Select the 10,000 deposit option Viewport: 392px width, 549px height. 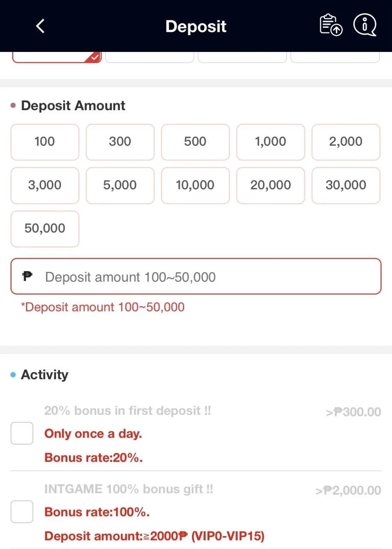195,185
